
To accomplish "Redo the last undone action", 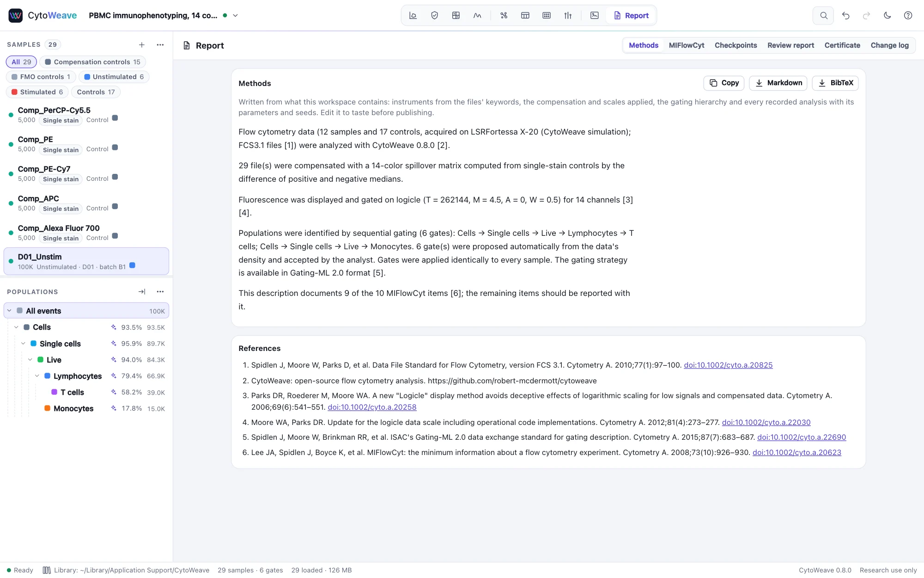I will (x=867, y=15).
